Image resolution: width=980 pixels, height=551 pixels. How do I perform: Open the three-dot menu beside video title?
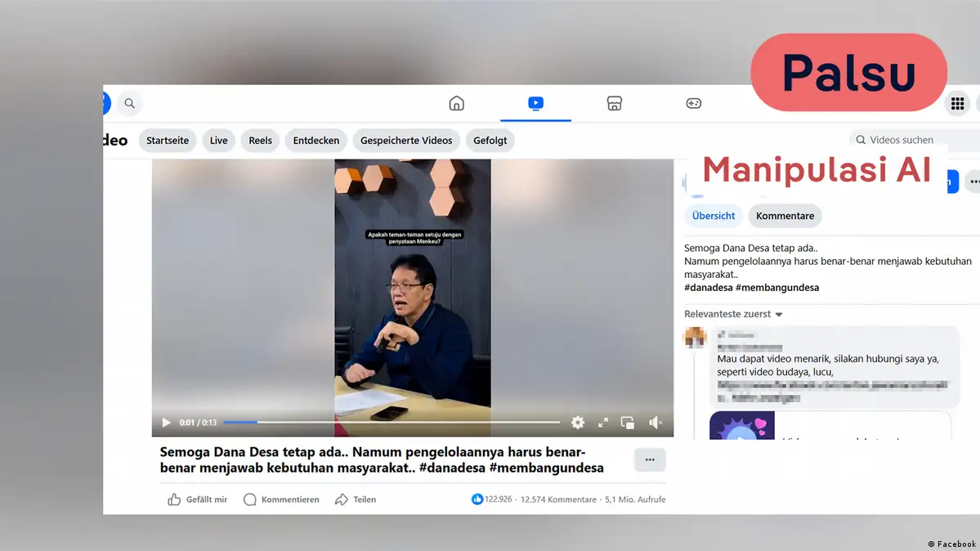pos(650,459)
